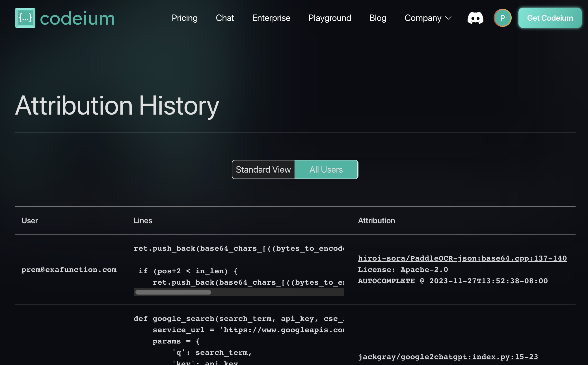Switch to Standard View

(263, 169)
